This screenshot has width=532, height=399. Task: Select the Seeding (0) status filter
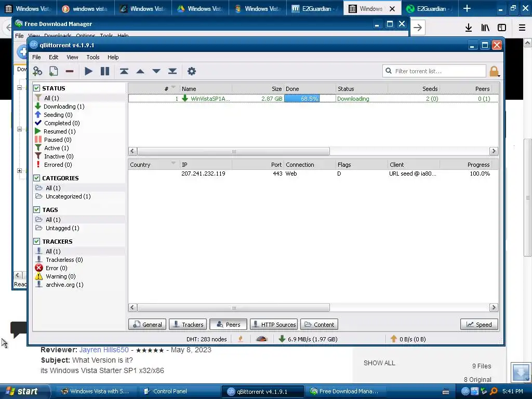[x=58, y=115]
